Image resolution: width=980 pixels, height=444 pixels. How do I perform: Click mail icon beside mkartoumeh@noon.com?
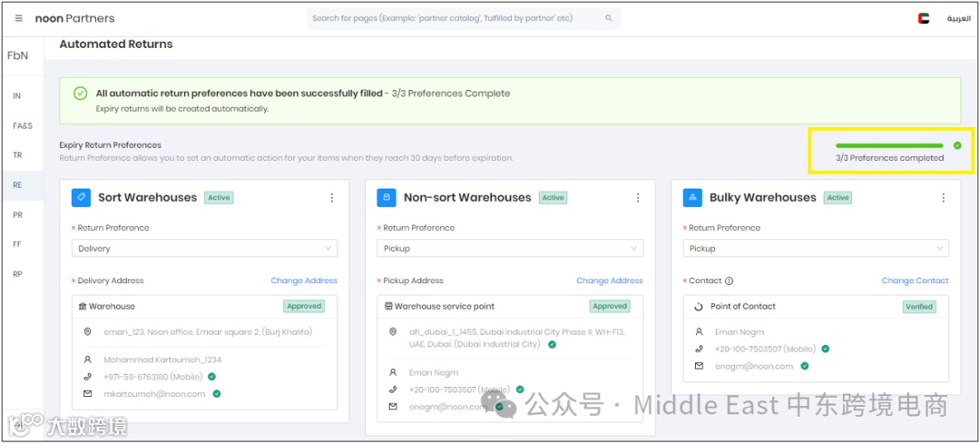(87, 394)
